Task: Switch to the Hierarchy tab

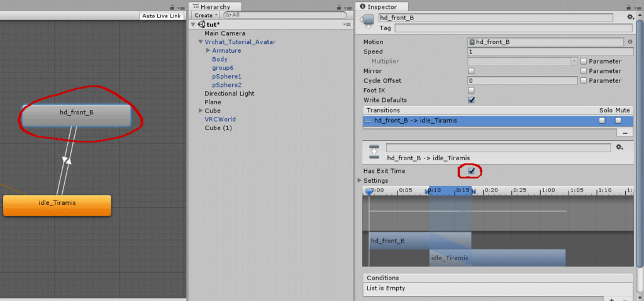Action: point(215,7)
